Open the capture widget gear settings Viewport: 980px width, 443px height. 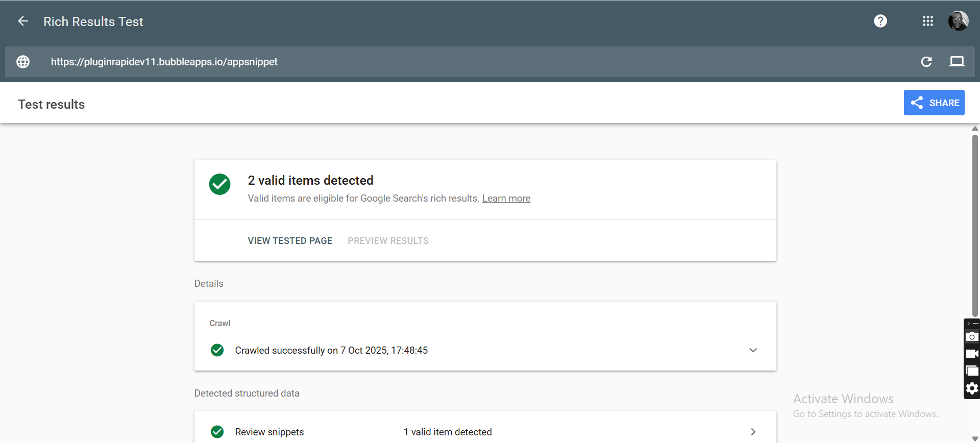coord(972,388)
